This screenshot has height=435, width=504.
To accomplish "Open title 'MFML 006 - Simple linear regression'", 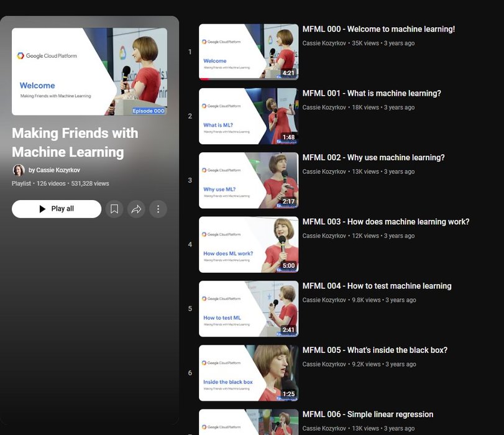I will (368, 414).
